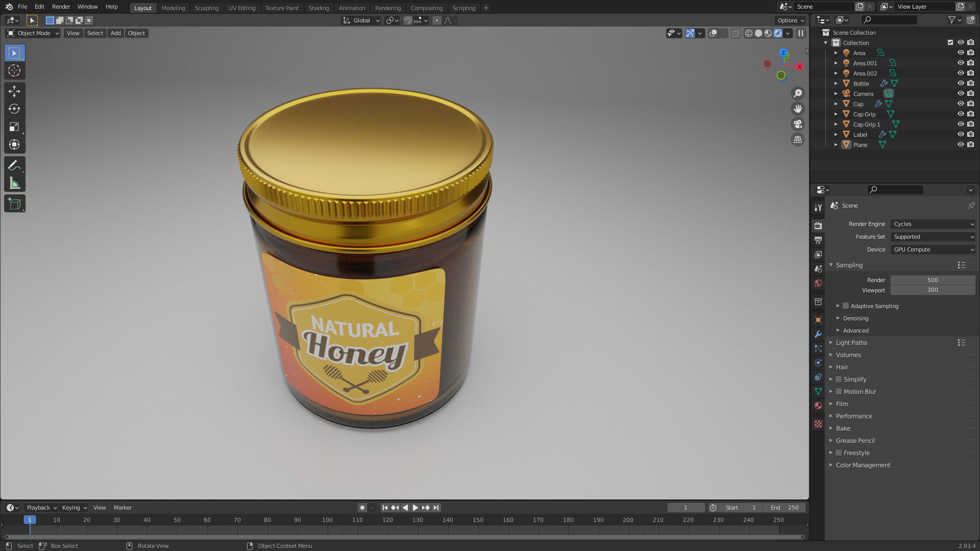
Task: Activate the Annotate pencil tool
Action: pos(14,165)
